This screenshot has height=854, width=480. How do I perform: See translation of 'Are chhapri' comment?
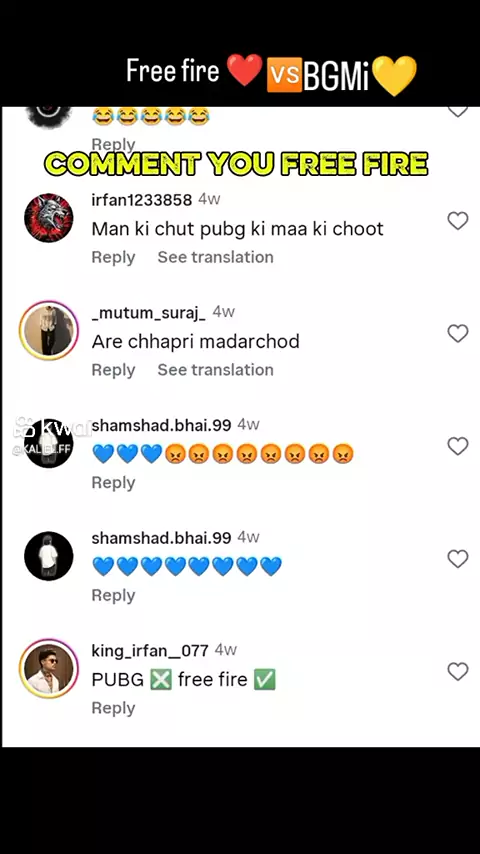[216, 370]
